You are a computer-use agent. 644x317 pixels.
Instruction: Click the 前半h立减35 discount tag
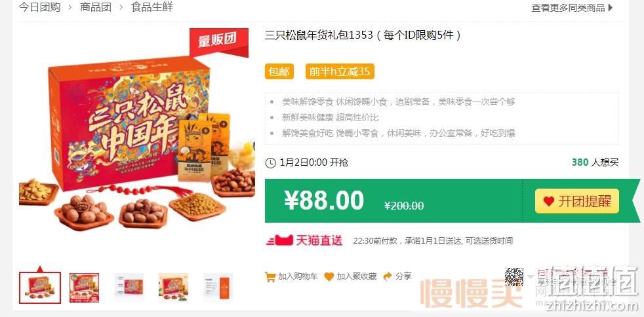pyautogui.click(x=340, y=72)
